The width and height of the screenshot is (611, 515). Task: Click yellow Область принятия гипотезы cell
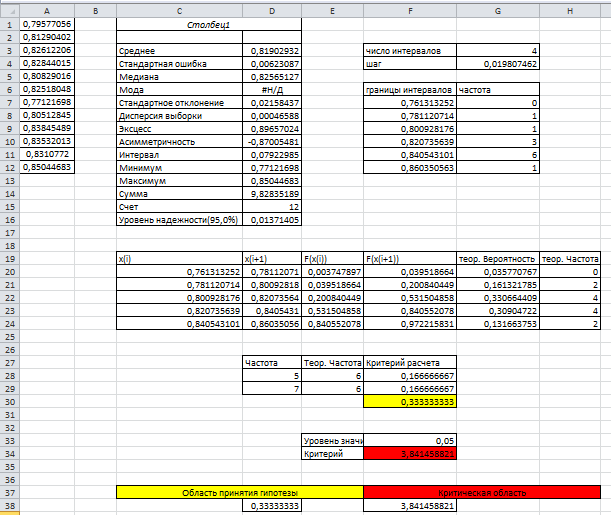tap(240, 493)
